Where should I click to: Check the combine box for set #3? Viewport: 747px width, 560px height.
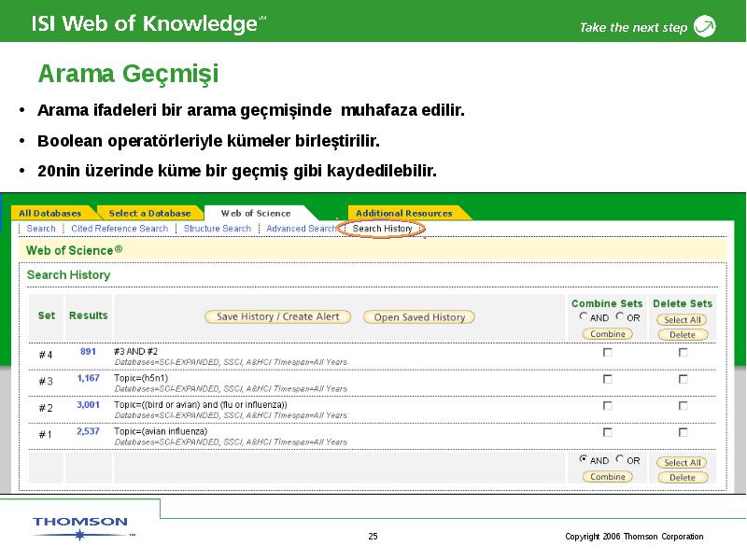click(x=608, y=379)
